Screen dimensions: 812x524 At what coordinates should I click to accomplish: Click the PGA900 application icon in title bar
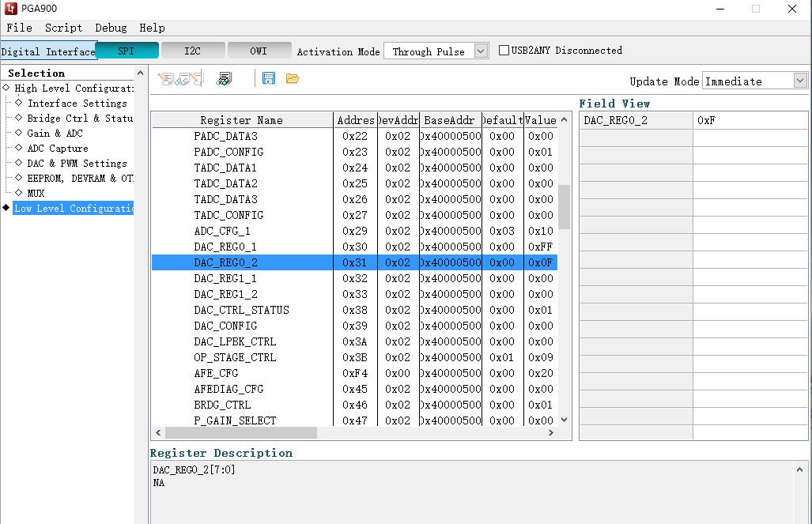click(x=10, y=8)
